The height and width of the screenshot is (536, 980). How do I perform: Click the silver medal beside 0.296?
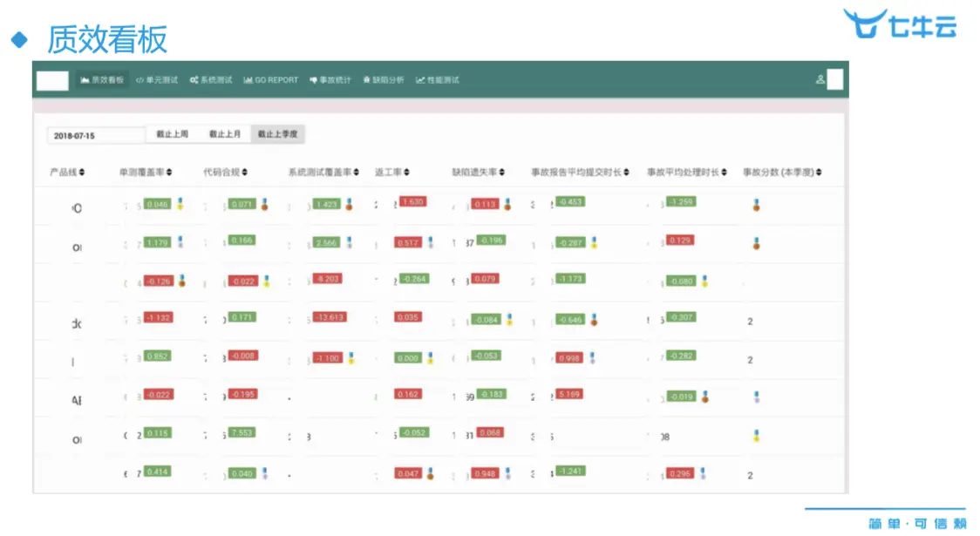pyautogui.click(x=703, y=473)
